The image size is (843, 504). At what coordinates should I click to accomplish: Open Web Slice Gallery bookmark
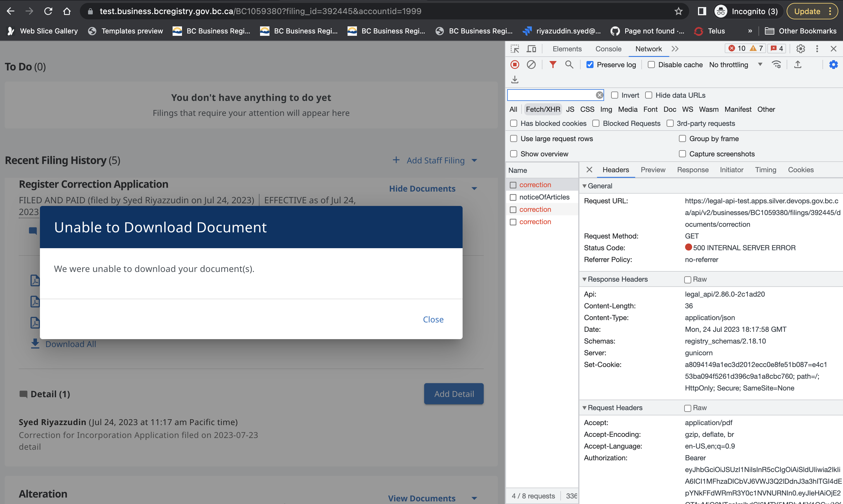pos(43,31)
